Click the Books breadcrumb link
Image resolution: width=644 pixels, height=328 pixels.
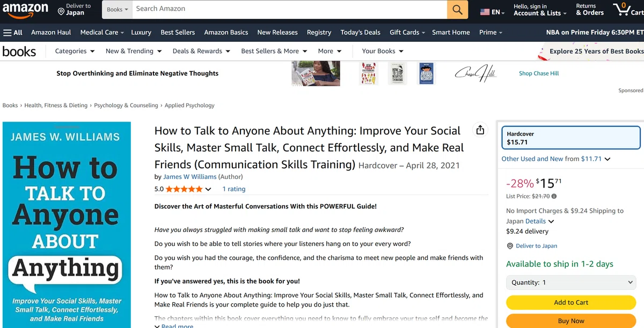coord(10,106)
